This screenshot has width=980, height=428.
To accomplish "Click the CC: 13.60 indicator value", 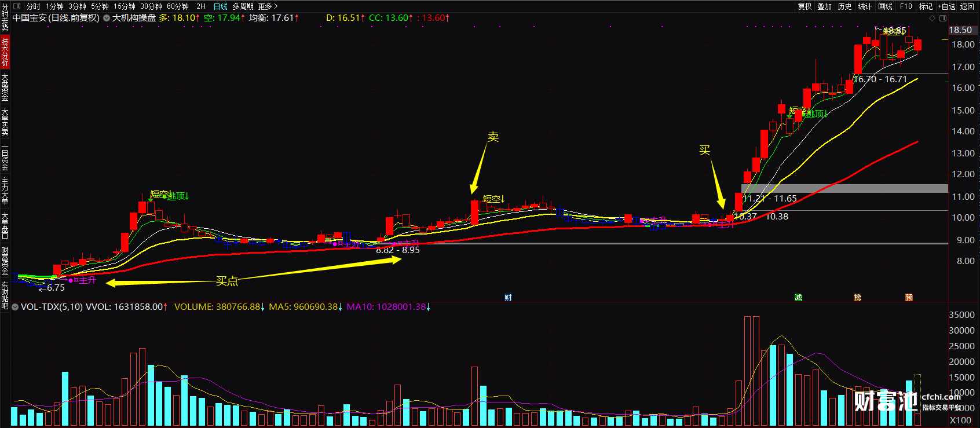I will pyautogui.click(x=391, y=18).
